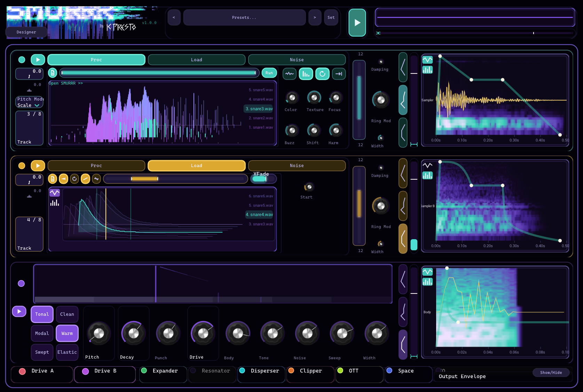The width and height of the screenshot is (583, 392).
Task: Click the teal loop refresh icon
Action: 322,74
